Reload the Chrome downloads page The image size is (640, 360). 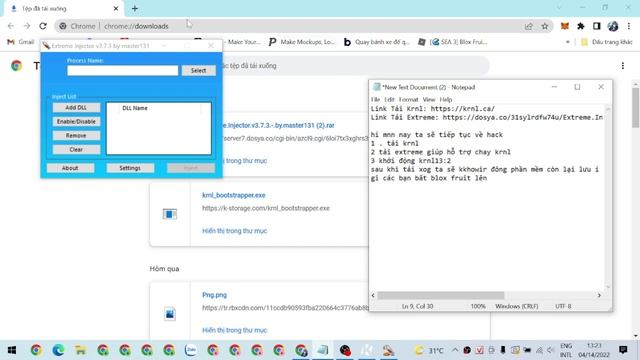click(x=43, y=26)
